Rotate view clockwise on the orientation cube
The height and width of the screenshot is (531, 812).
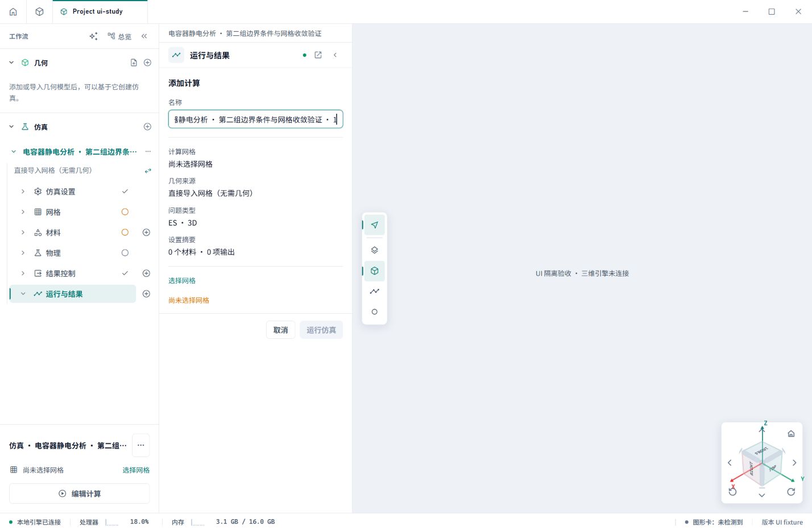point(791,492)
